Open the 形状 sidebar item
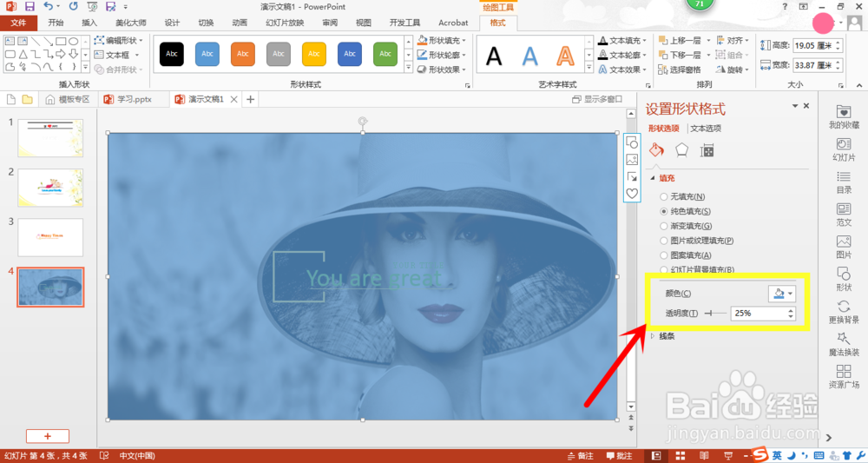The image size is (868, 463). pos(844,279)
